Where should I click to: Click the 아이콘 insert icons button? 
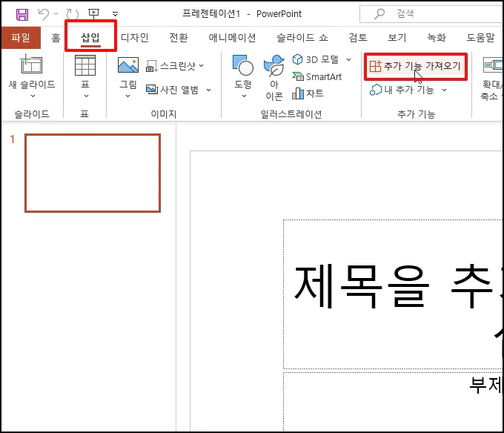point(273,77)
